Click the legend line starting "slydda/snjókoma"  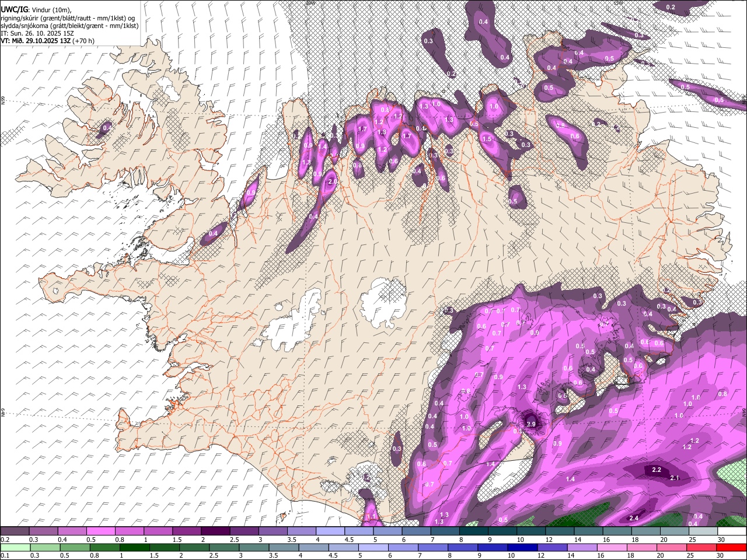coord(69,25)
